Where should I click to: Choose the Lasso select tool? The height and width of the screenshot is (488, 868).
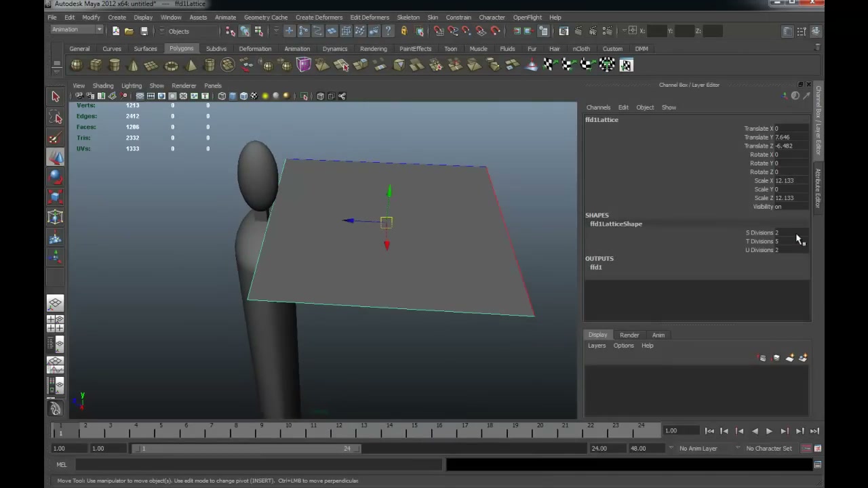point(56,118)
